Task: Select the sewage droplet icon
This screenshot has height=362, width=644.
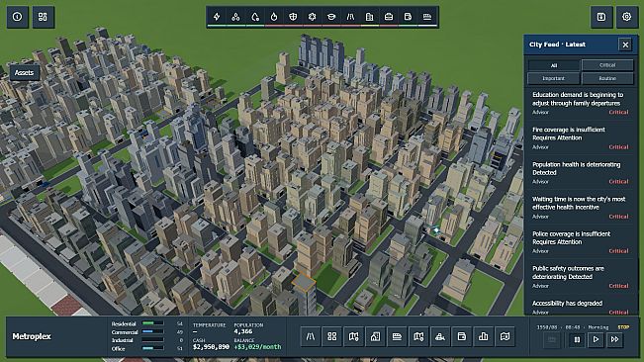Action: [x=255, y=17]
